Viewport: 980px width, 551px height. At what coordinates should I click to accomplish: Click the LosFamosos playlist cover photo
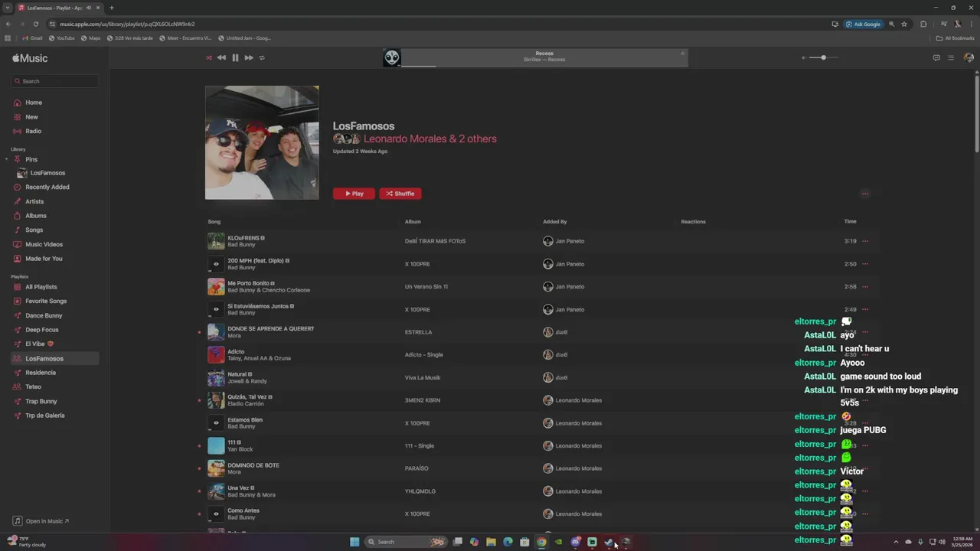[x=262, y=142]
